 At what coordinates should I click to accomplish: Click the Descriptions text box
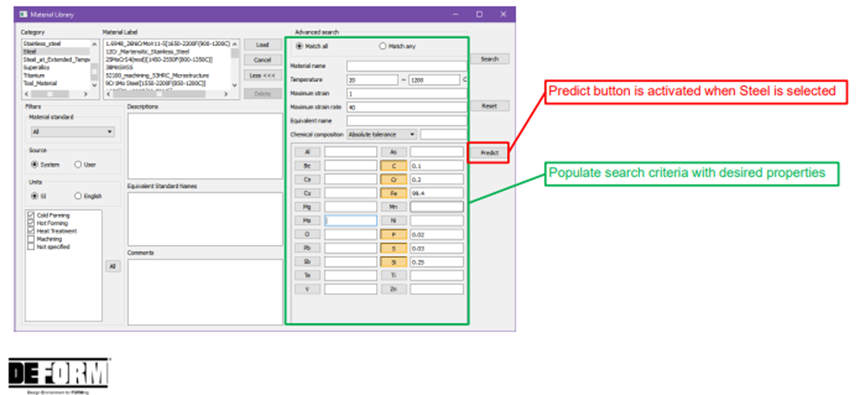[205, 146]
